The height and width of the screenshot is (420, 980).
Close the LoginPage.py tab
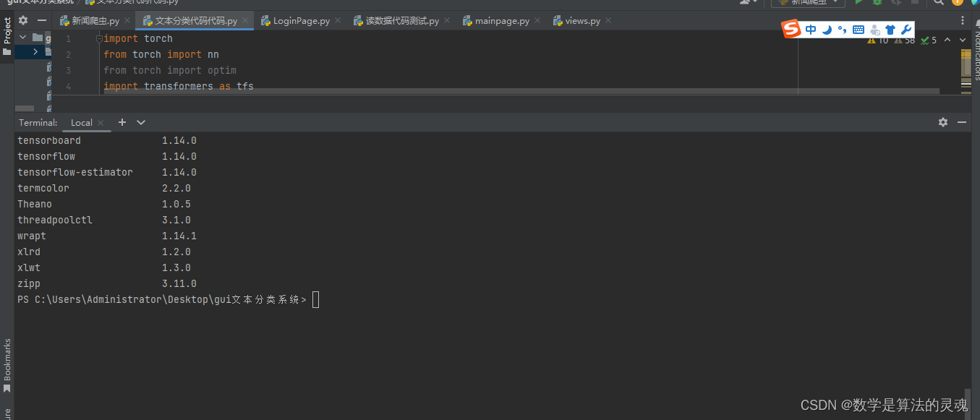click(337, 21)
